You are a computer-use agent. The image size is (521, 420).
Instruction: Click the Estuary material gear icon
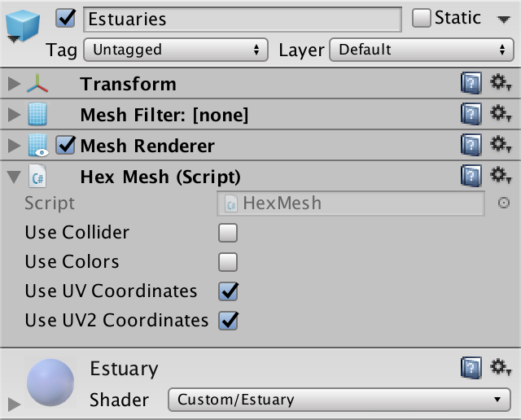point(500,368)
